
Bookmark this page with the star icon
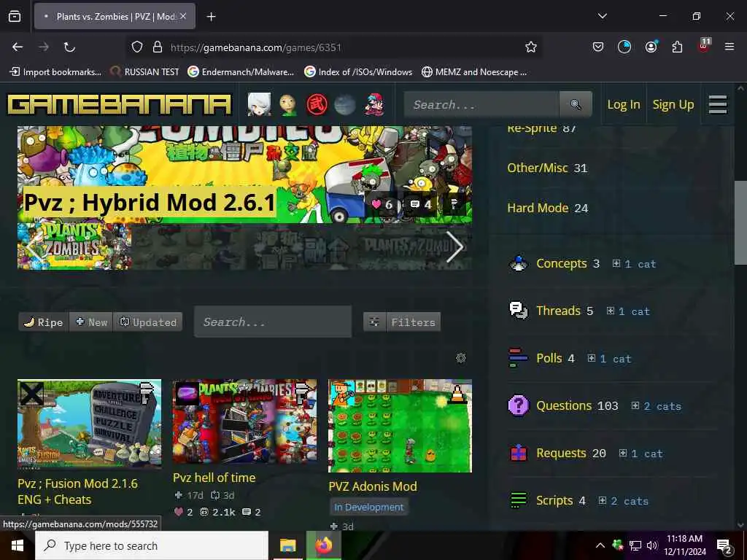coord(531,47)
